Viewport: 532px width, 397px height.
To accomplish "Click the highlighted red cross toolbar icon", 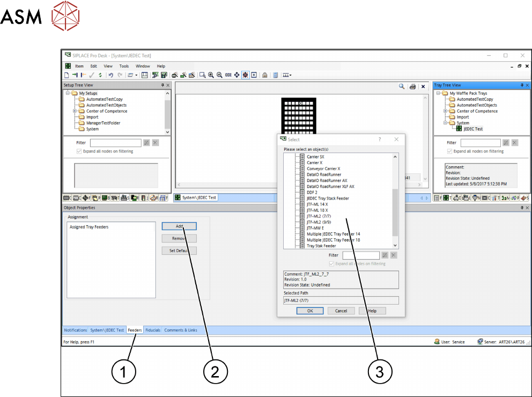I will [x=245, y=75].
